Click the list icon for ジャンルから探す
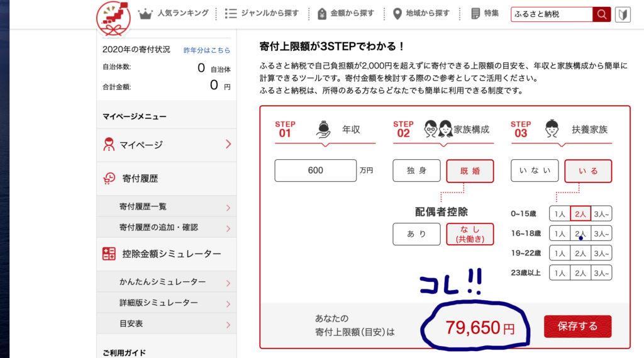644x358 pixels. coord(231,14)
